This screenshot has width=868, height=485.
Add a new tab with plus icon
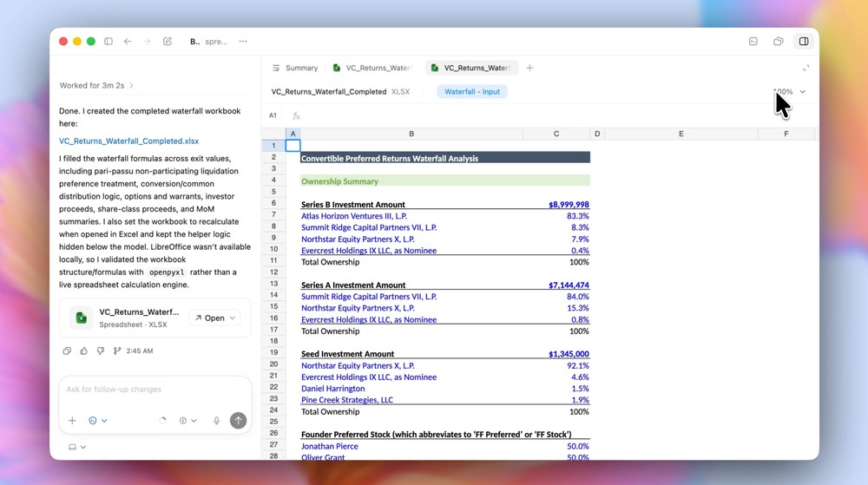[x=529, y=68]
